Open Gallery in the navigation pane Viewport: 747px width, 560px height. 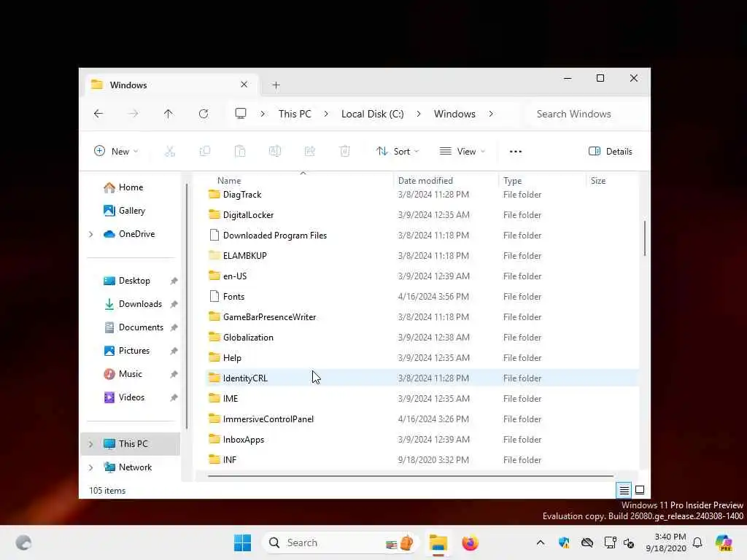124,211
